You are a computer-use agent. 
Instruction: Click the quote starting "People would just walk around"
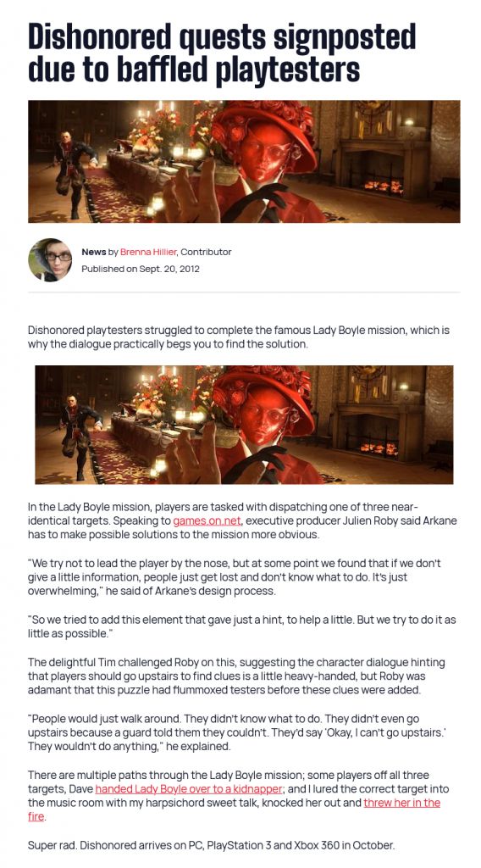pos(237,732)
